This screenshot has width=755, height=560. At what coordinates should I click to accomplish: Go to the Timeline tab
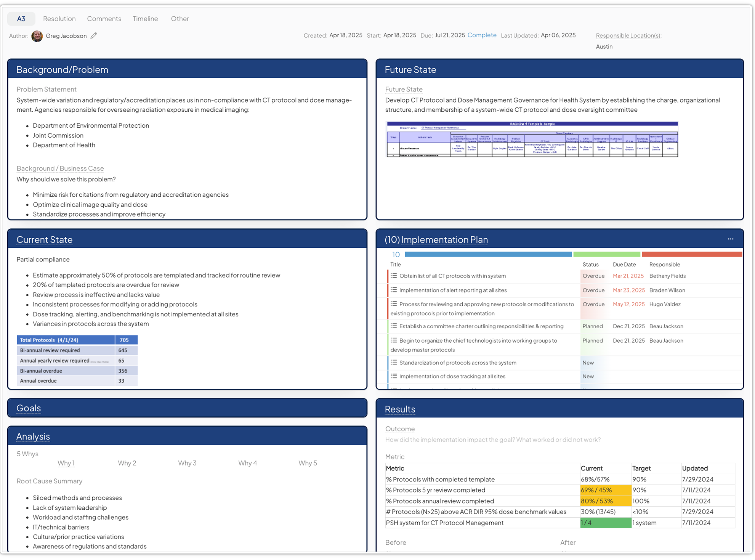point(145,19)
